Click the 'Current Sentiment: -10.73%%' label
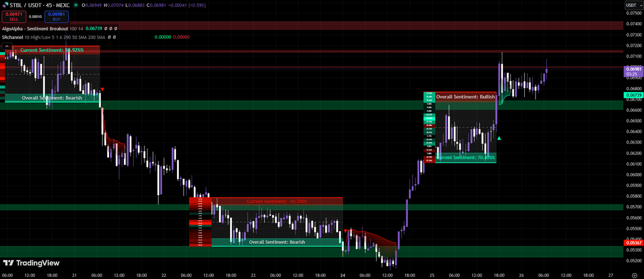 [x=277, y=201]
